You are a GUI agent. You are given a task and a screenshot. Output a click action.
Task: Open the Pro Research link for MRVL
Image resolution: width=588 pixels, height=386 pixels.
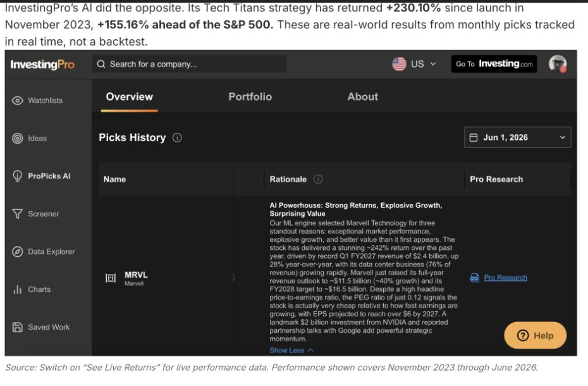(x=505, y=278)
